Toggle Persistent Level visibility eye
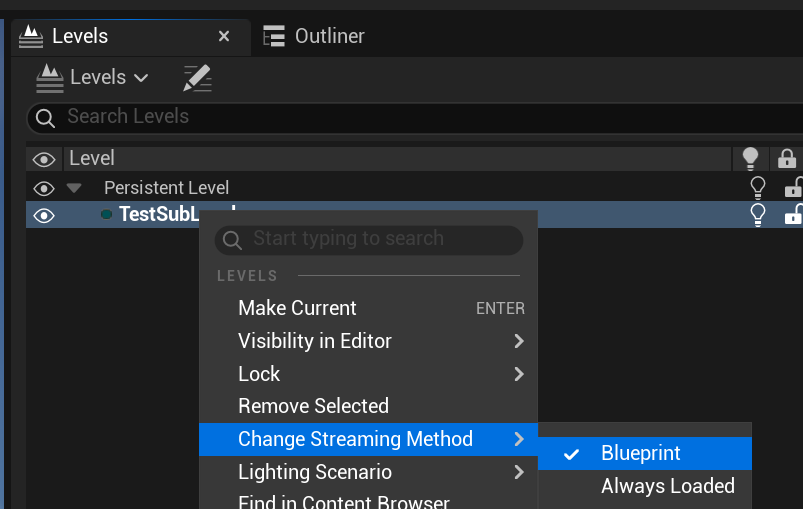Screen dimensions: 803x509 (44, 188)
